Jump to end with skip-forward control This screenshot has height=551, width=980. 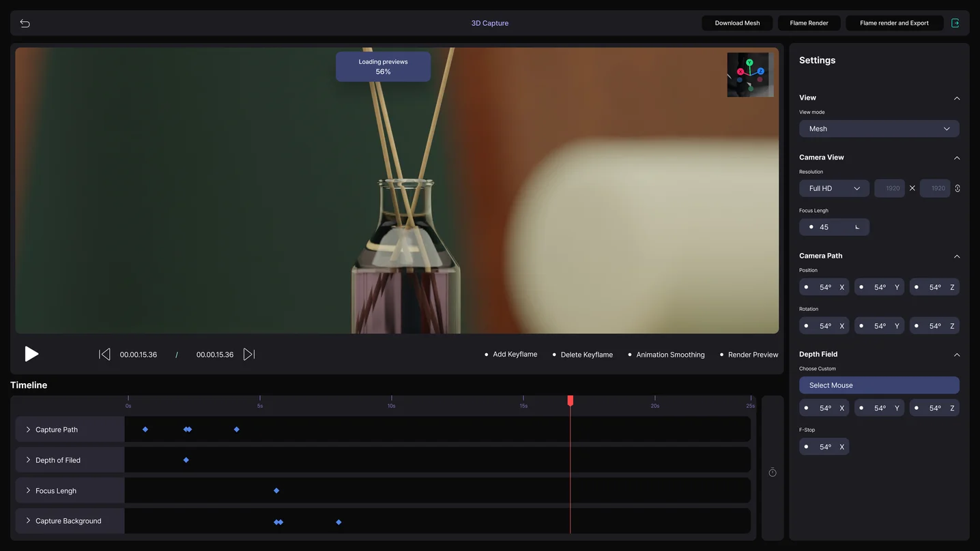pos(248,354)
